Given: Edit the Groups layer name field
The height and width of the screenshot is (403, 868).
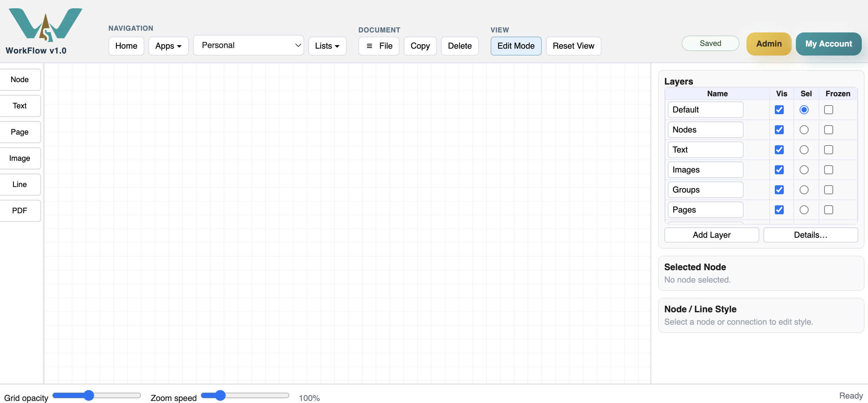Looking at the screenshot, I should tap(705, 190).
